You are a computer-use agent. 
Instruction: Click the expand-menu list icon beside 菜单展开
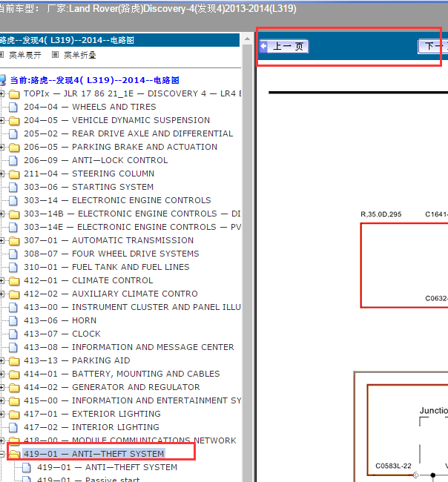1,55
